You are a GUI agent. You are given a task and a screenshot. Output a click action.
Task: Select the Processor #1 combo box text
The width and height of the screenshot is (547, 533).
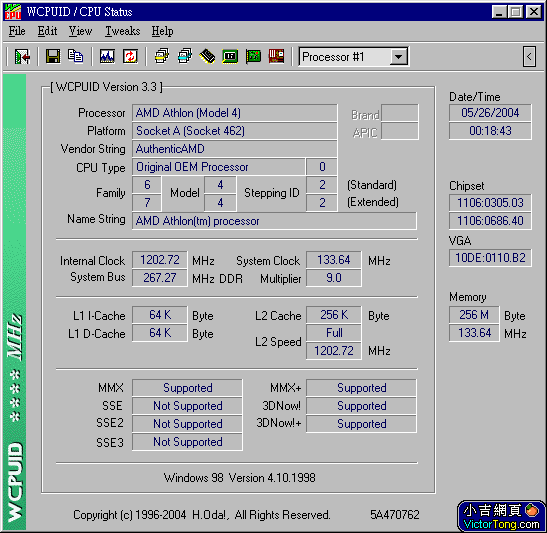(333, 57)
